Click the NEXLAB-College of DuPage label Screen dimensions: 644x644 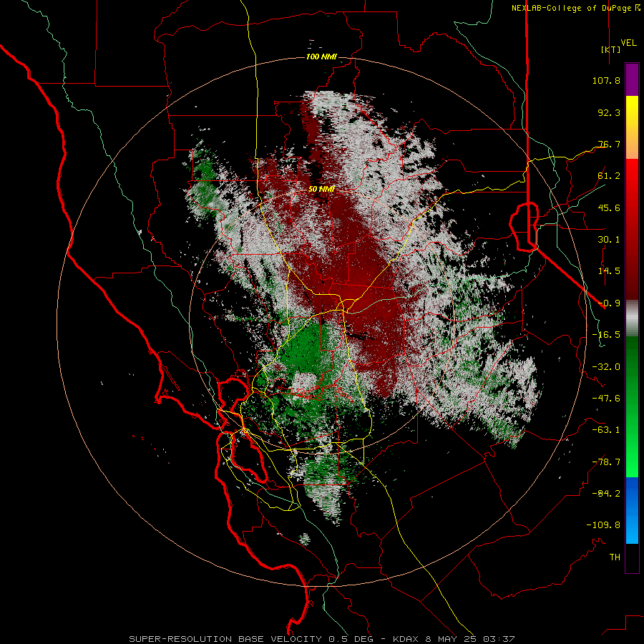pos(575,8)
